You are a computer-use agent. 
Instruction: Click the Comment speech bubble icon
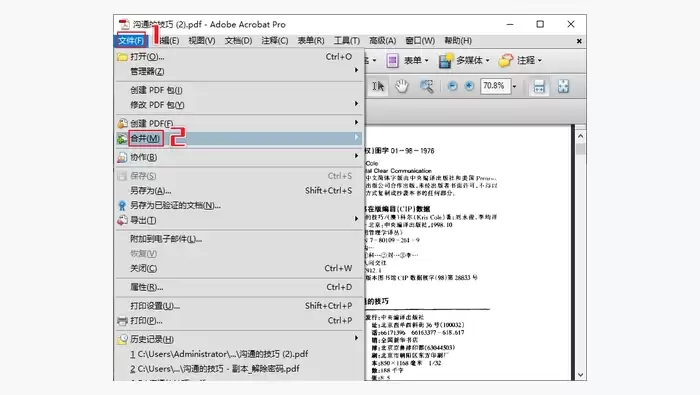tap(506, 60)
